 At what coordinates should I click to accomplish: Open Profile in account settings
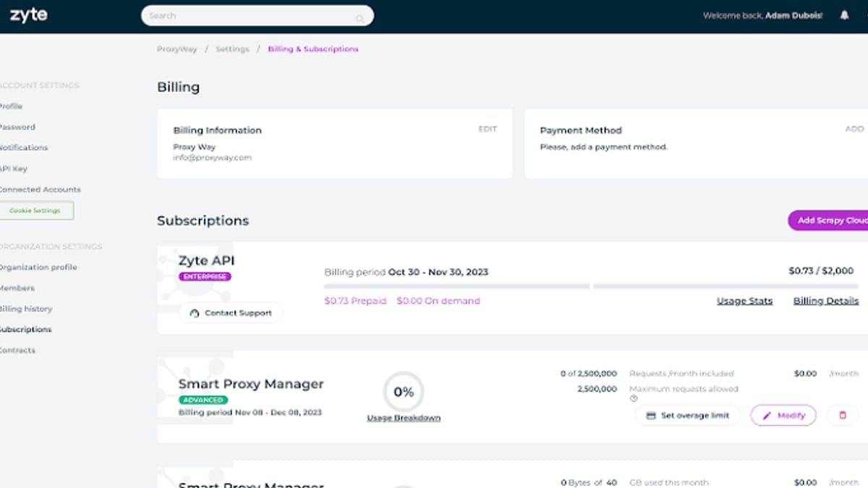(x=11, y=106)
